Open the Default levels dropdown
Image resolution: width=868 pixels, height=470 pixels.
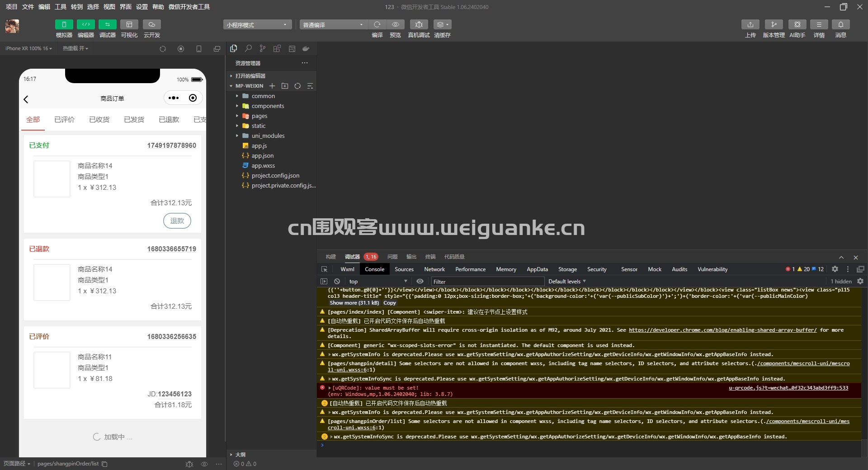[x=567, y=282]
